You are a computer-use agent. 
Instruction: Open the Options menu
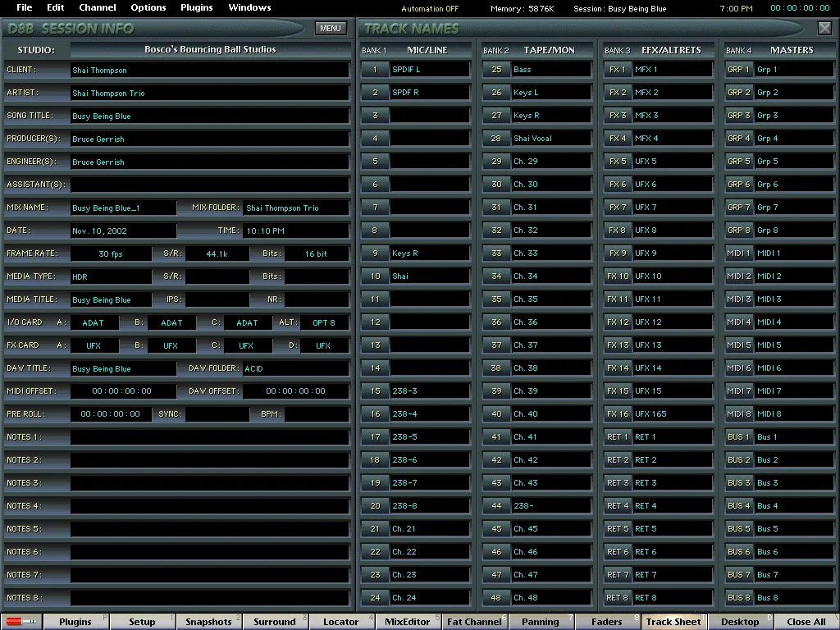point(148,7)
